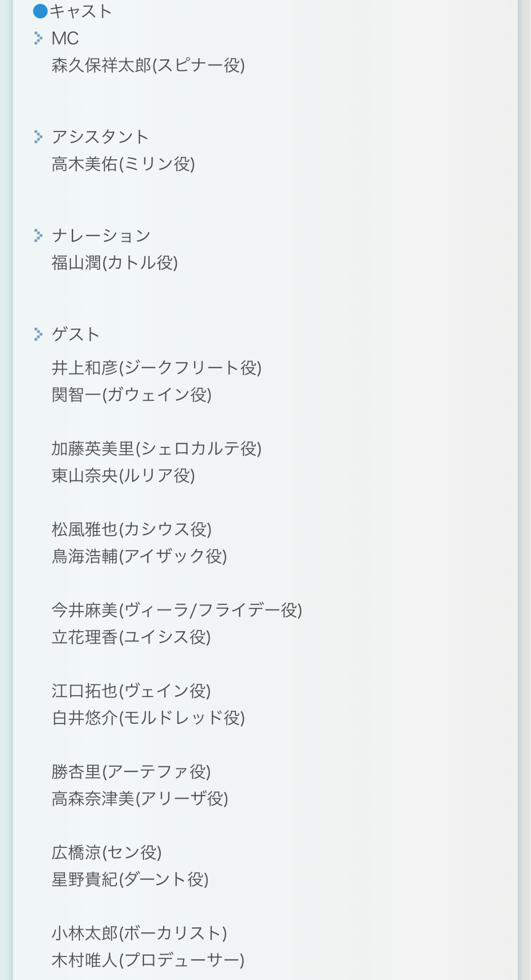531x980 pixels.
Task: Click 今井麻美(ヴィーラ/フライデー役) guest entry
Action: (x=177, y=610)
